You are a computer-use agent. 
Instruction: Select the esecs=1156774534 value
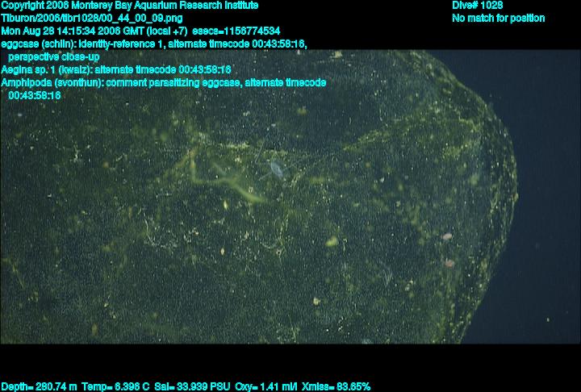click(236, 31)
